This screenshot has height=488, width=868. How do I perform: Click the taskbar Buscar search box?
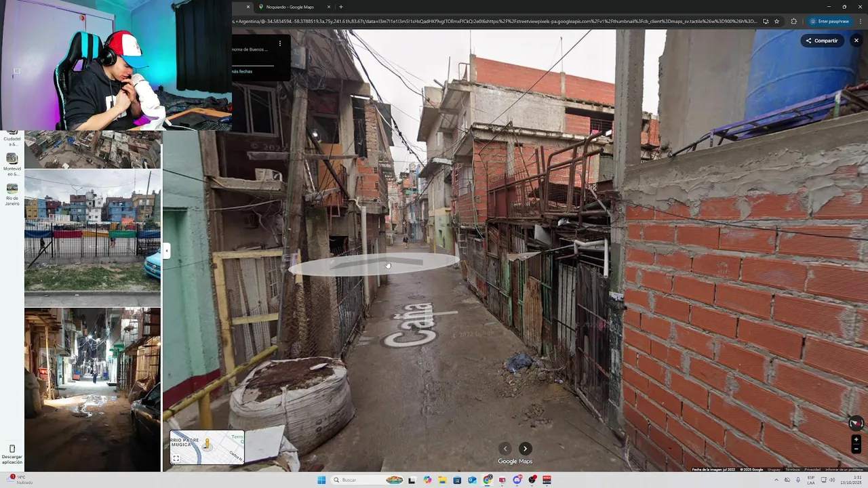[x=367, y=480]
